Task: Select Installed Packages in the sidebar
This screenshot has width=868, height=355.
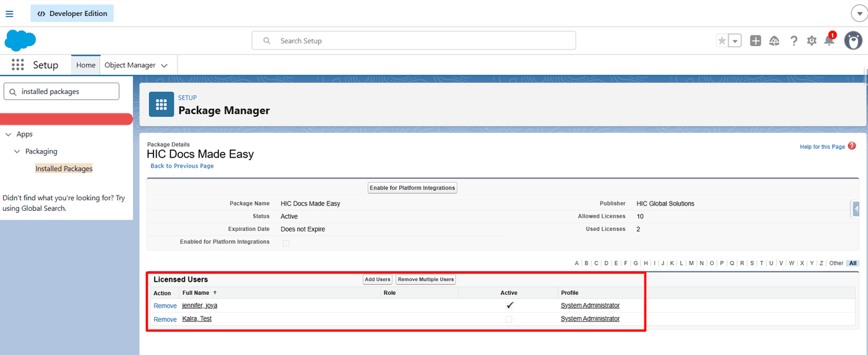Action: [x=64, y=169]
